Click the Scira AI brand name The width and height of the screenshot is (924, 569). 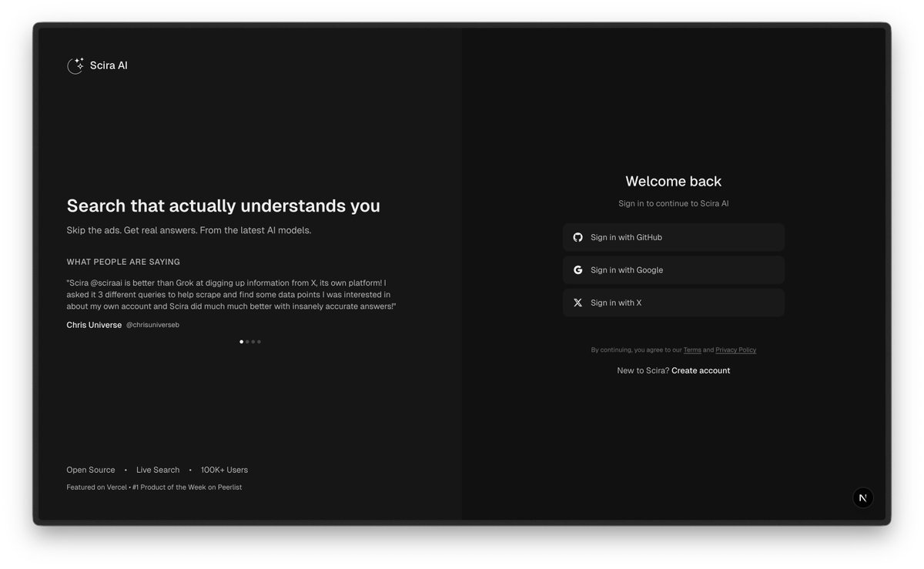pyautogui.click(x=109, y=65)
